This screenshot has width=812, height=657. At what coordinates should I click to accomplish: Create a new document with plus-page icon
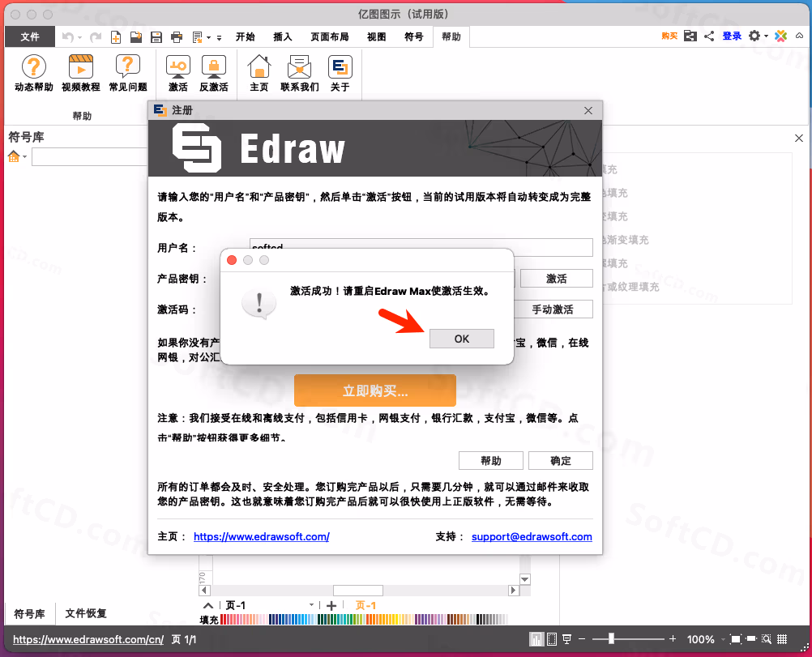click(x=116, y=36)
